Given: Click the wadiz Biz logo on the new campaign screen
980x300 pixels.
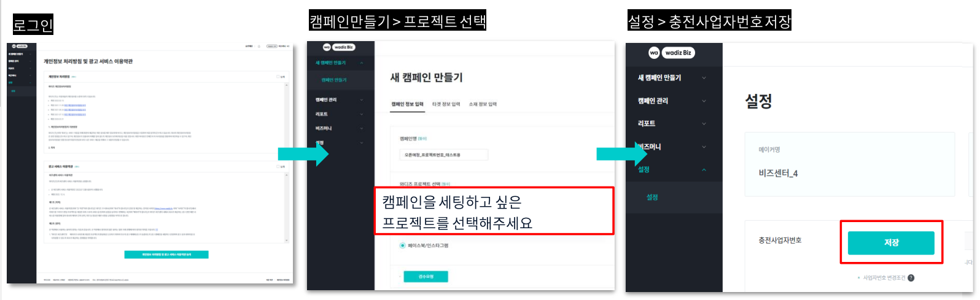Looking at the screenshot, I should (339, 47).
